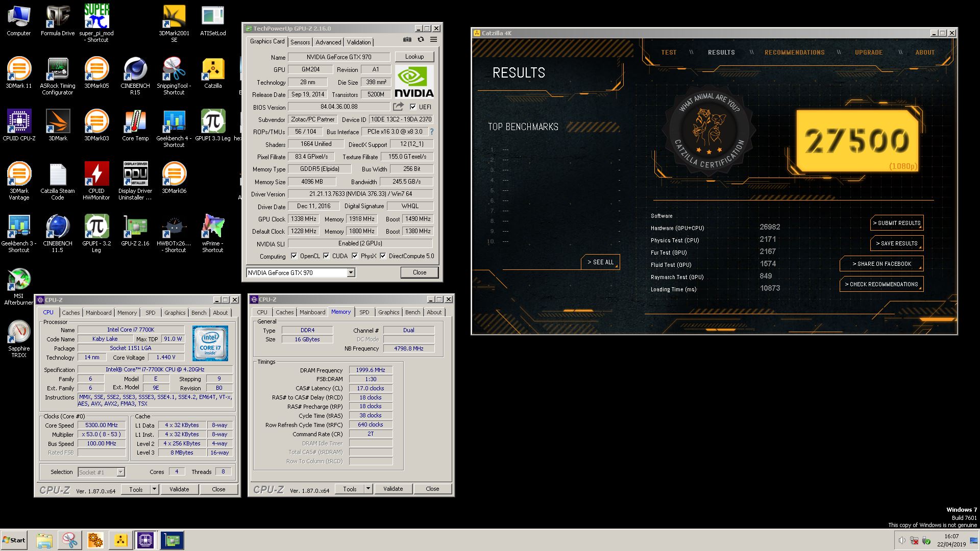Click Catzilla taskbar icon

[120, 540]
